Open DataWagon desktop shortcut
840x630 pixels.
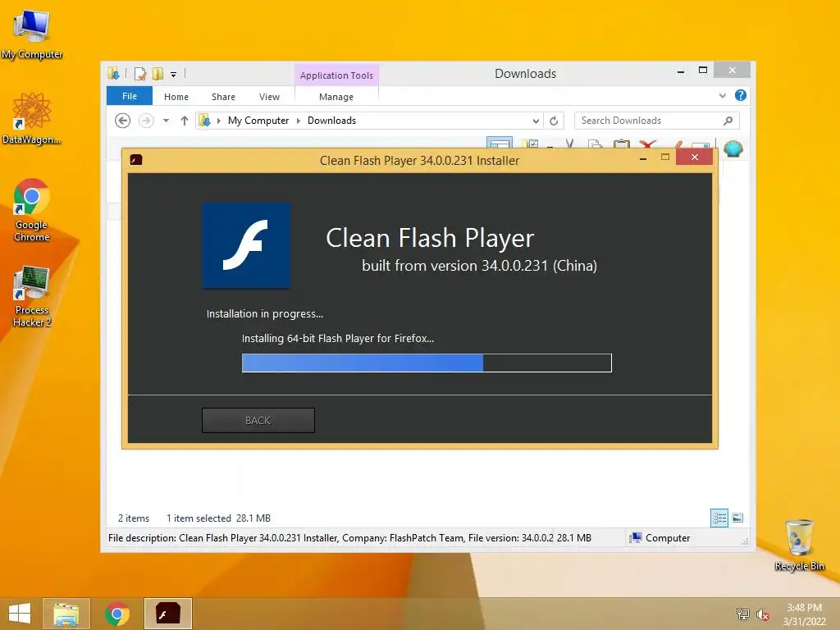(x=32, y=118)
